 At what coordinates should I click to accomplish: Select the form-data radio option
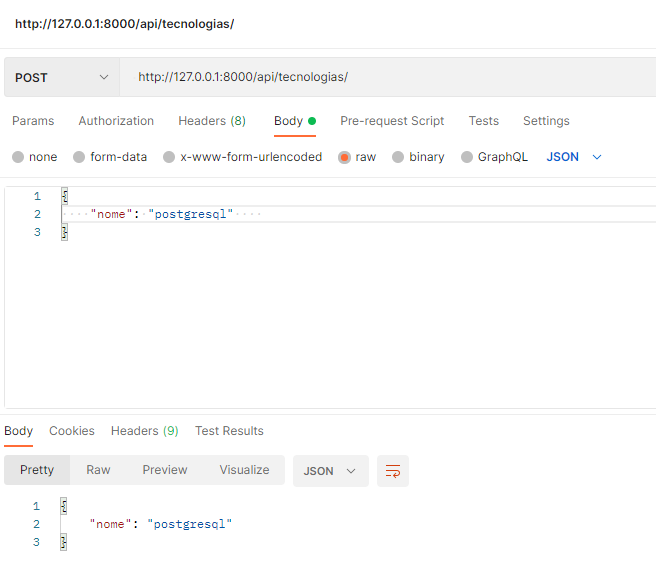(x=79, y=157)
